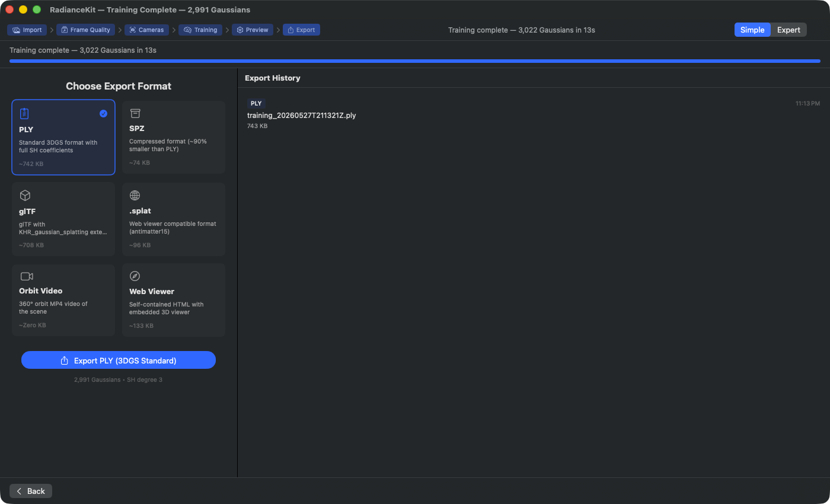The height and width of the screenshot is (504, 830).
Task: Click the Choose Export Format heading
Action: (119, 86)
